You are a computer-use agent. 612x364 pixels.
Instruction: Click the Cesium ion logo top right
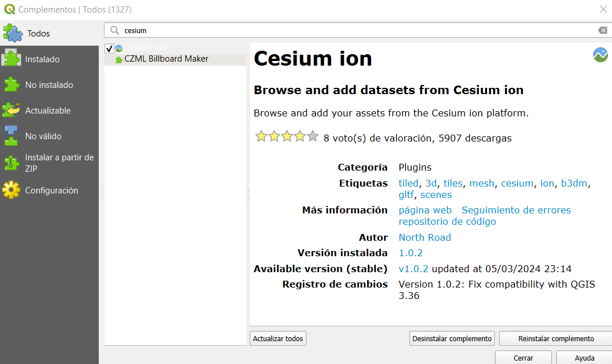[600, 55]
